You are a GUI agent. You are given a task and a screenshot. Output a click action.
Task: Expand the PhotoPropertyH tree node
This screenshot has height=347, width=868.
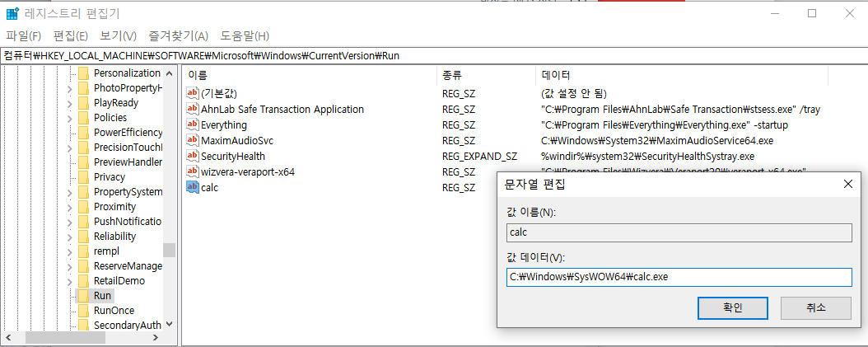coord(69,88)
